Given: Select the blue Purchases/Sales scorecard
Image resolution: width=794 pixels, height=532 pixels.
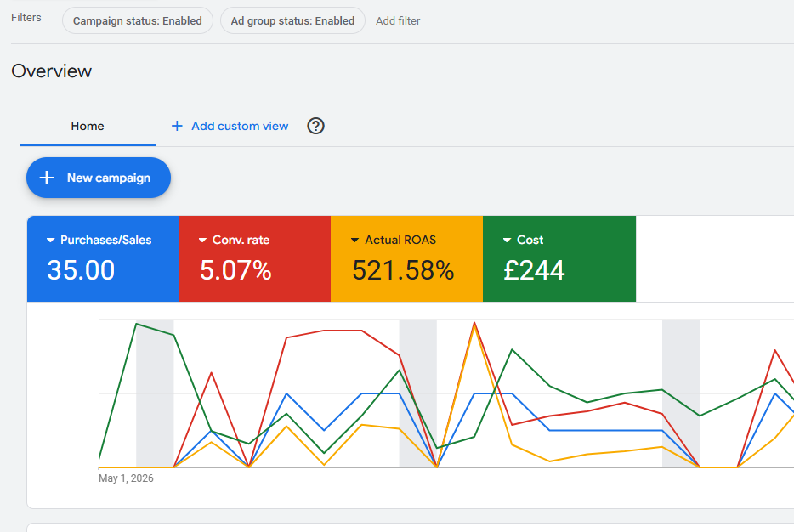Looking at the screenshot, I should point(103,258).
